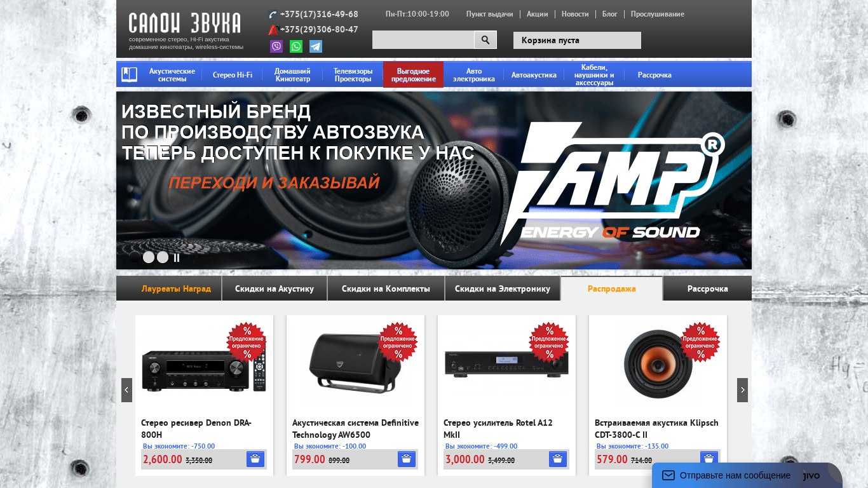Select the third banner slide dot
This screenshot has height=488, width=868.
click(x=163, y=257)
